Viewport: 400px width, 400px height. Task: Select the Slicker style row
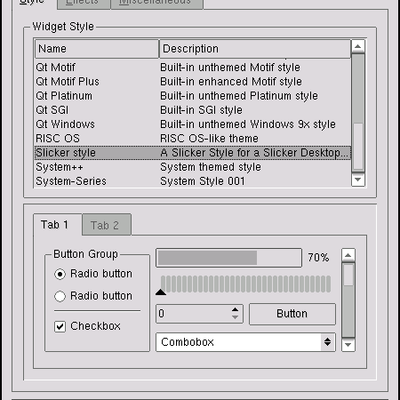coord(193,153)
